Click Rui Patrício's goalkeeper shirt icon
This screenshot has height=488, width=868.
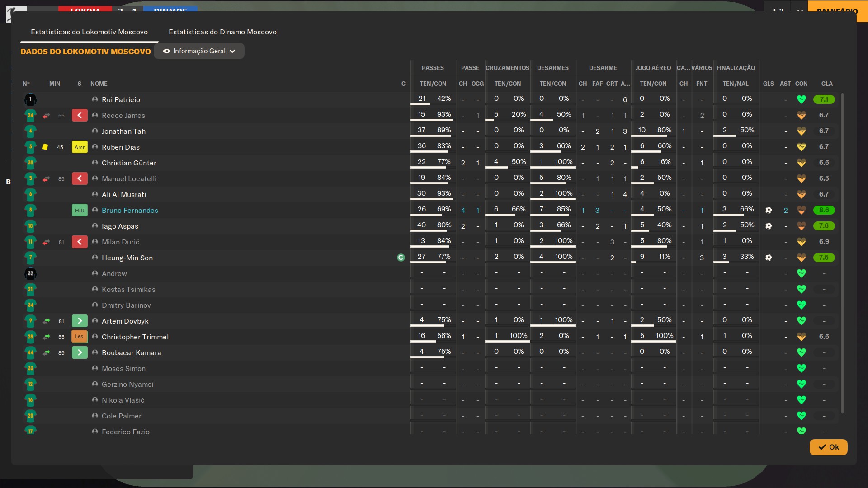(x=30, y=99)
